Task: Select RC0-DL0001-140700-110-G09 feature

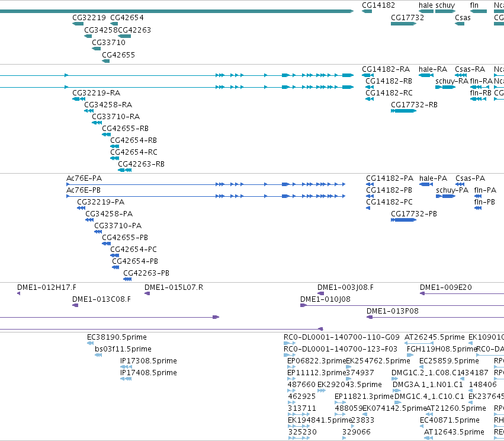Action: pyautogui.click(x=341, y=337)
